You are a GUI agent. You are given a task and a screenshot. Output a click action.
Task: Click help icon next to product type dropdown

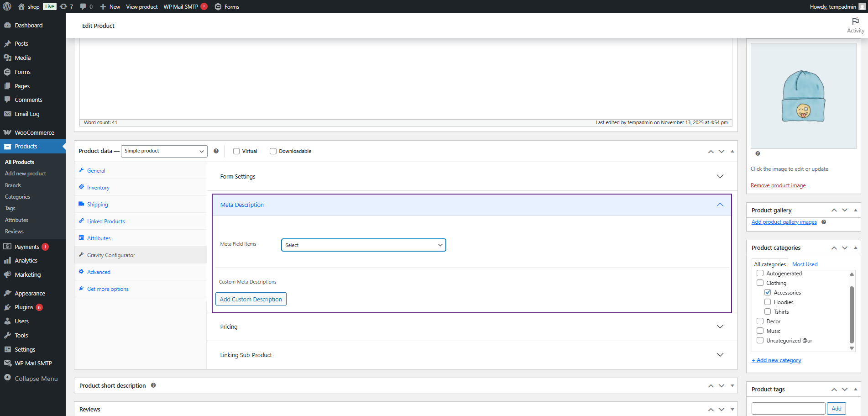click(216, 151)
